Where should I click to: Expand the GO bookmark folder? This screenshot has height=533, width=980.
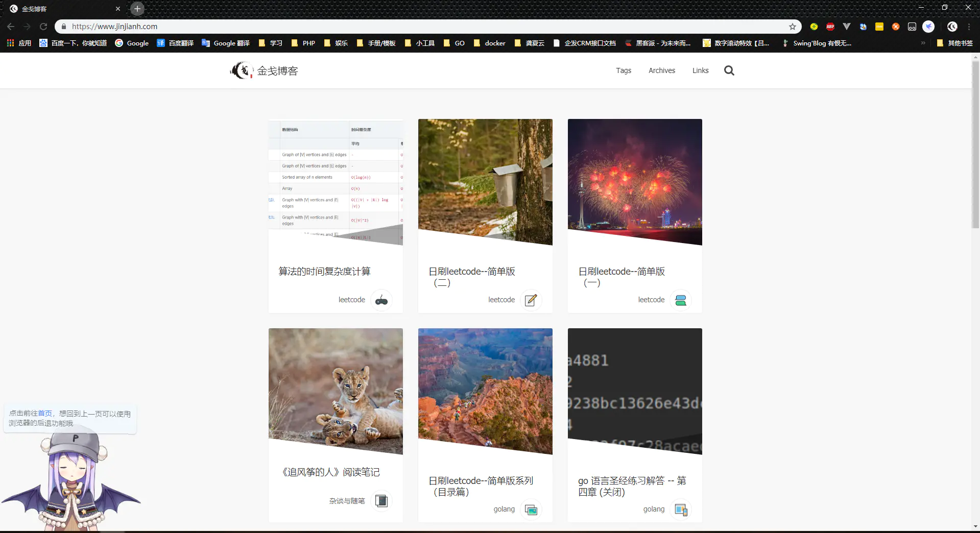coord(454,43)
